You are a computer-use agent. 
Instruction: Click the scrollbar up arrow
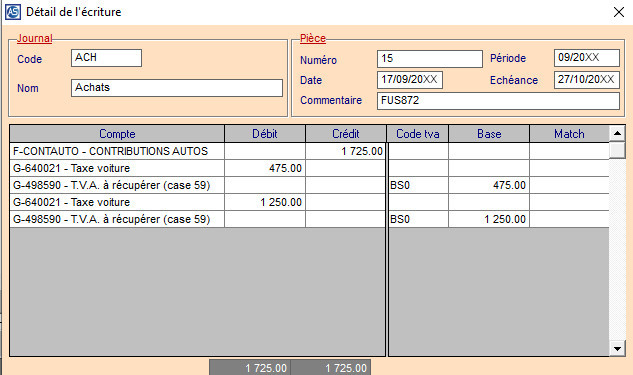617,133
